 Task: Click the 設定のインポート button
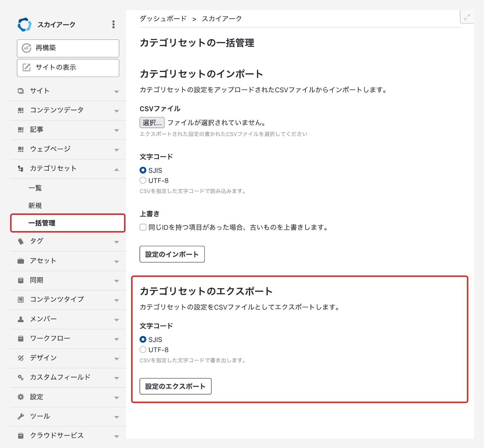172,254
